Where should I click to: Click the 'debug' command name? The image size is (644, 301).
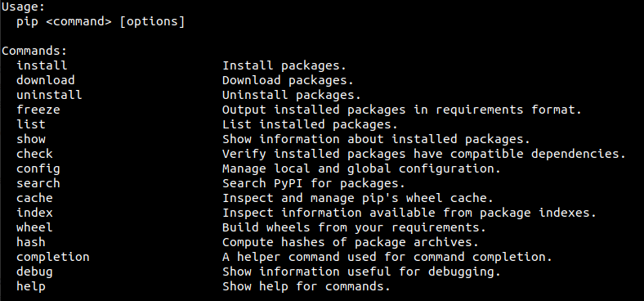coord(34,272)
